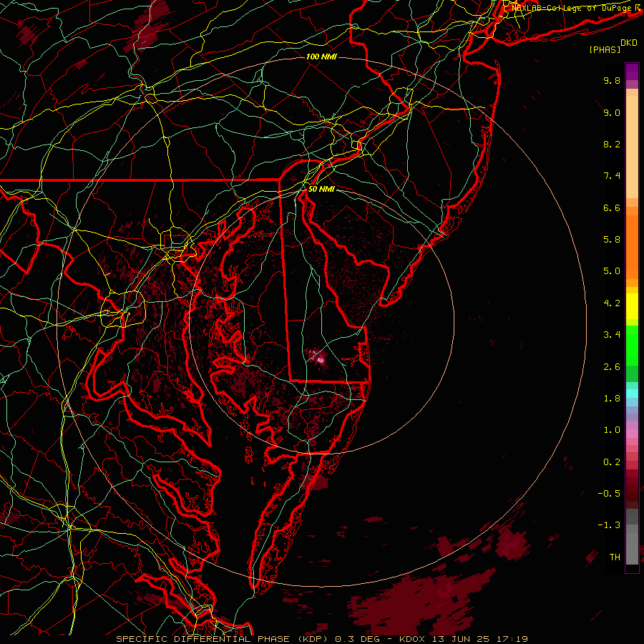The image size is (644, 644).
Task: Click the 4.2 value on the scale
Action: (612, 303)
